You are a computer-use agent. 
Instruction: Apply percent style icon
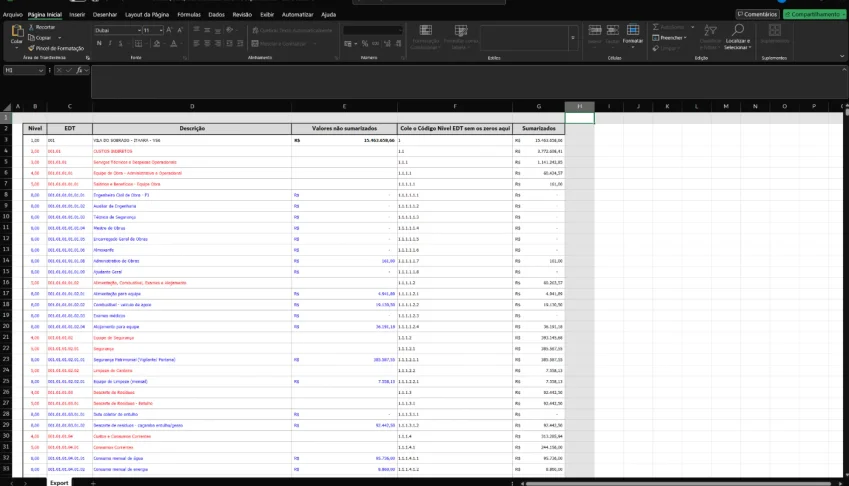tap(365, 43)
